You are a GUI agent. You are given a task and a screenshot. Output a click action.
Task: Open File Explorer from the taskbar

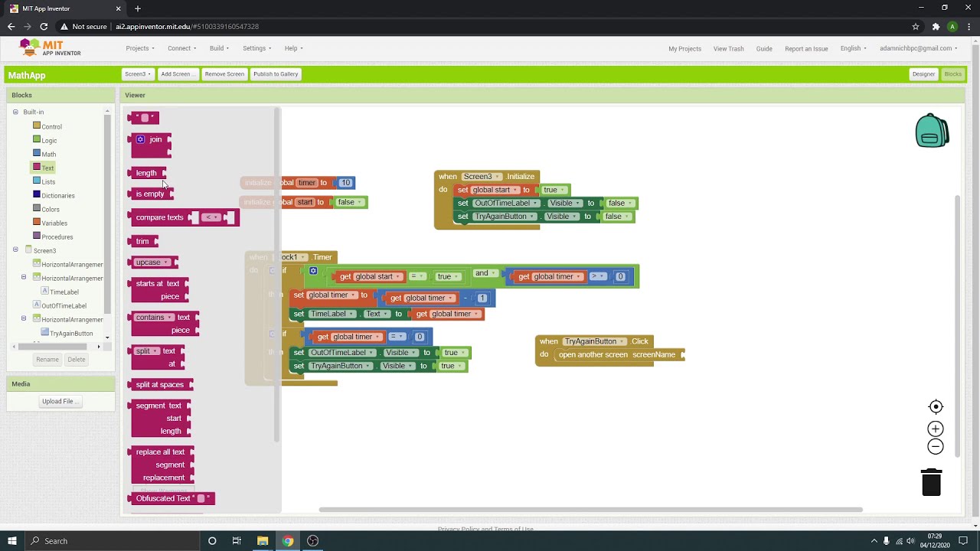click(263, 541)
